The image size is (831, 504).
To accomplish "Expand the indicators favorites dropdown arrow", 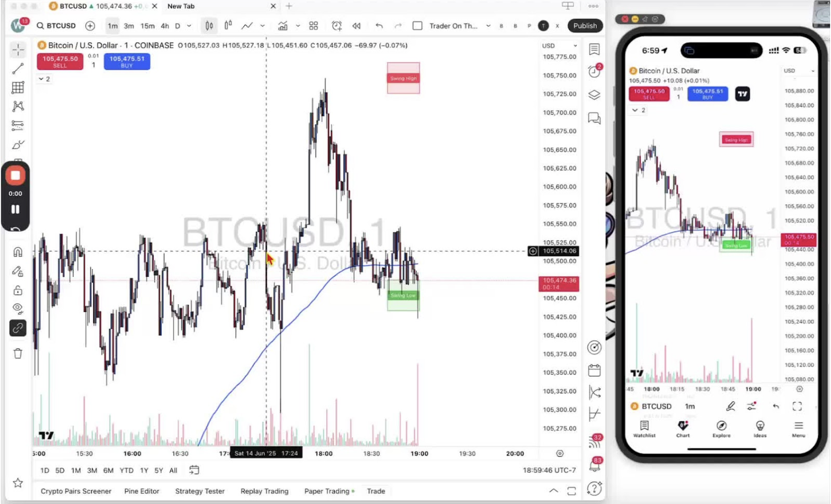I will [x=298, y=26].
